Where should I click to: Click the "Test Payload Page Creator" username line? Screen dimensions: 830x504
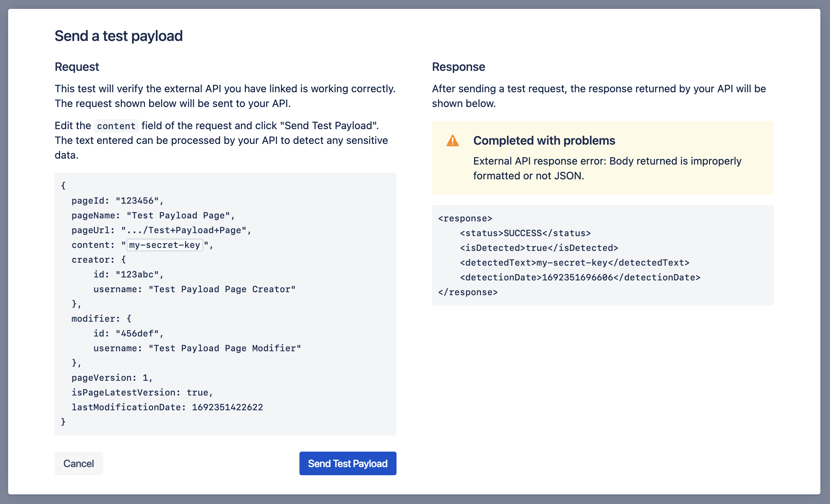click(x=194, y=289)
